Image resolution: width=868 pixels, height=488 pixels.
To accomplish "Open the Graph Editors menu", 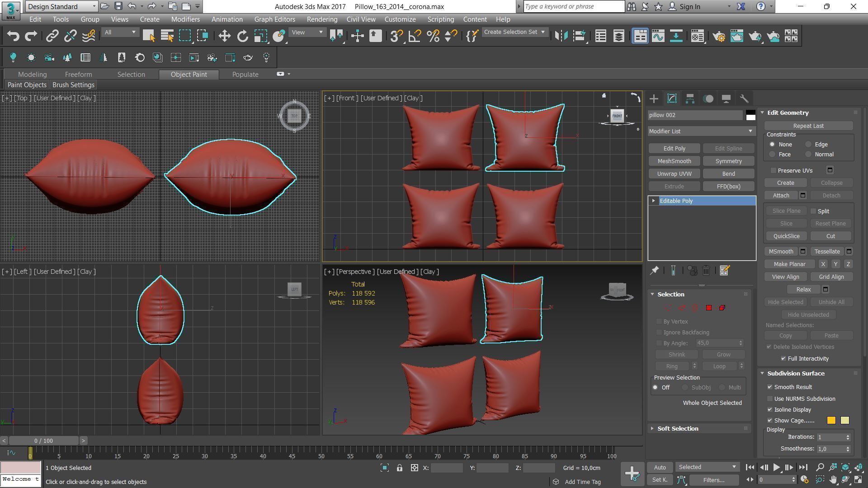I will click(274, 19).
